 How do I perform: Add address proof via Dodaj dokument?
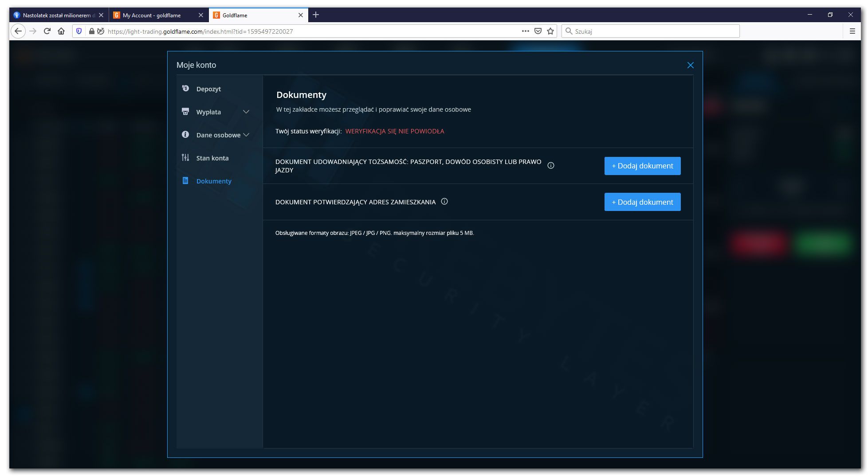[x=642, y=202]
